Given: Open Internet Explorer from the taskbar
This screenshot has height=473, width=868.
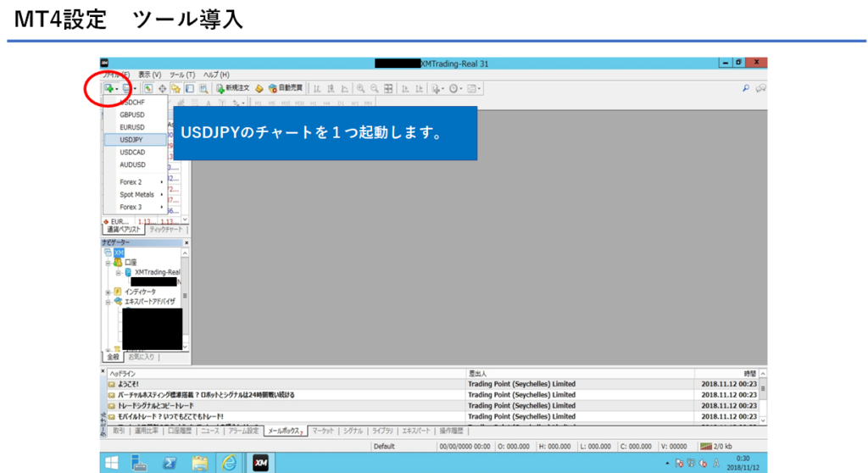Looking at the screenshot, I should coord(229,463).
